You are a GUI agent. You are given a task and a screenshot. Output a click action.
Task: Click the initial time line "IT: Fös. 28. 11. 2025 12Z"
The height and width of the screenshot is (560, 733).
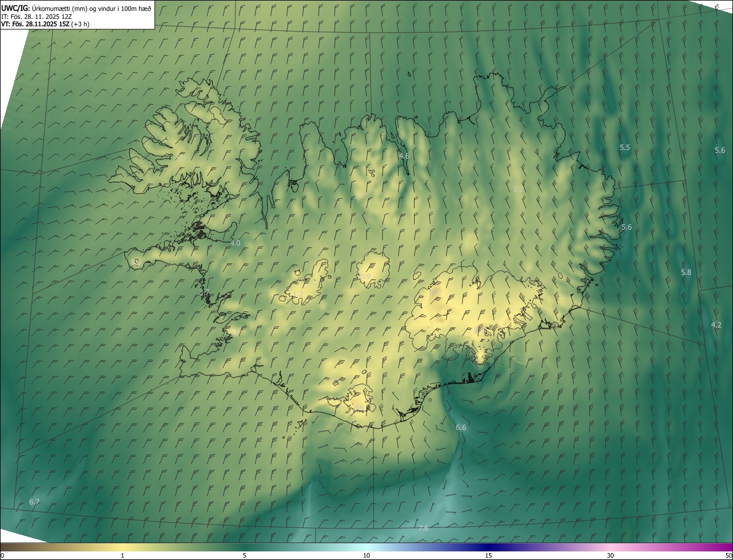pos(37,16)
